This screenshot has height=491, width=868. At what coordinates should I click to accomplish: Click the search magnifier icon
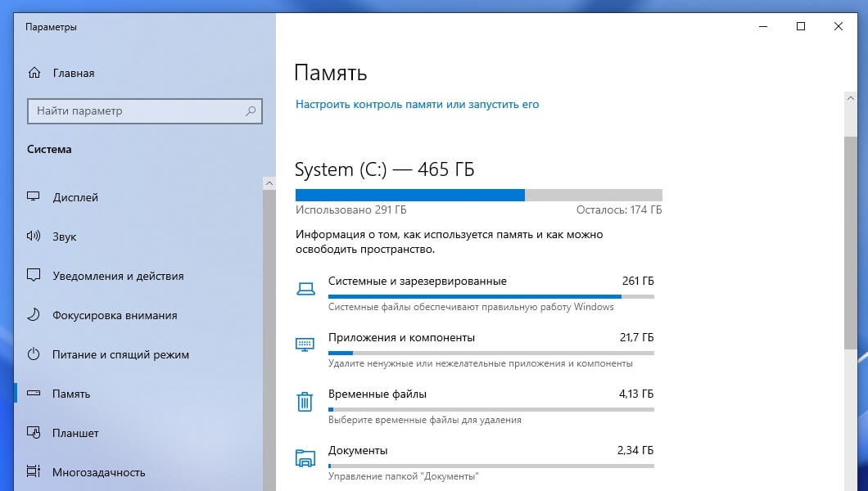click(x=251, y=110)
